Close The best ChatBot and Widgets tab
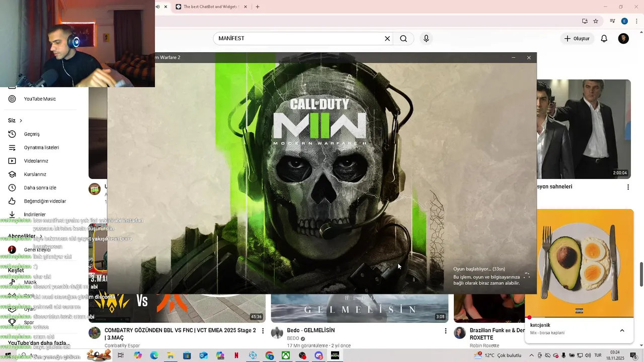The width and height of the screenshot is (644, 362). tap(247, 7)
